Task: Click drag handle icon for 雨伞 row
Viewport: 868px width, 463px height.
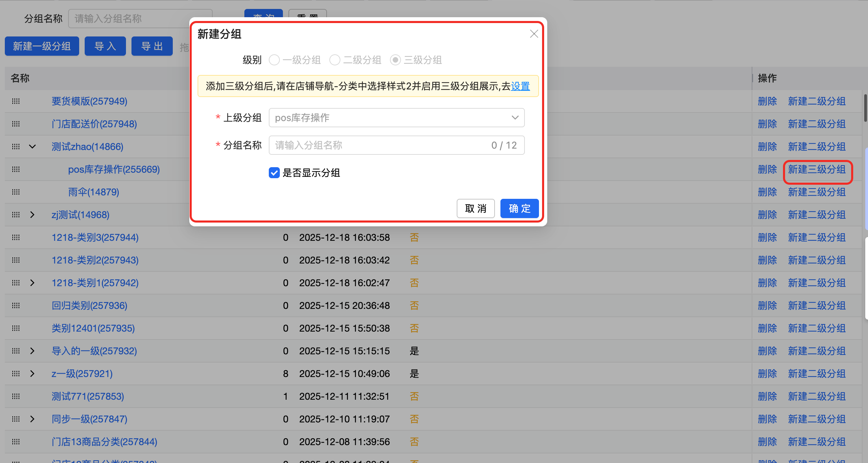Action: 16,192
